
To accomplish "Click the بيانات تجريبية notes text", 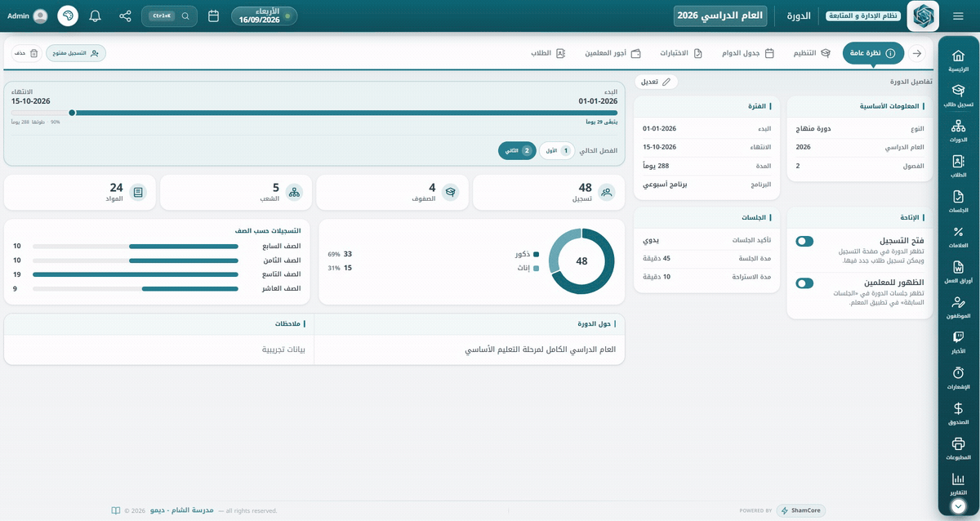I will pos(283,350).
